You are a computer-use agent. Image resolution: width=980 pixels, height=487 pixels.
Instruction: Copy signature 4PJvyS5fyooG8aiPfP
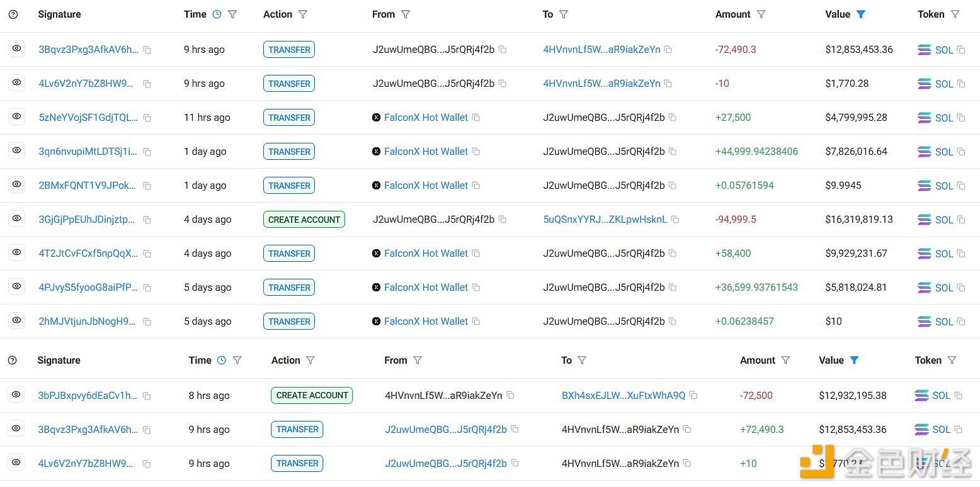pos(147,288)
